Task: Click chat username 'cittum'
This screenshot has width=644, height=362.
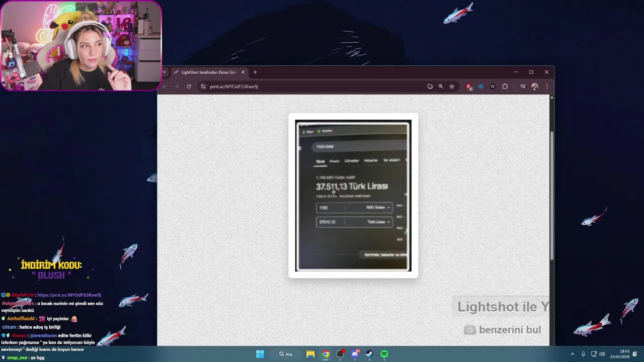Action: click(9, 327)
